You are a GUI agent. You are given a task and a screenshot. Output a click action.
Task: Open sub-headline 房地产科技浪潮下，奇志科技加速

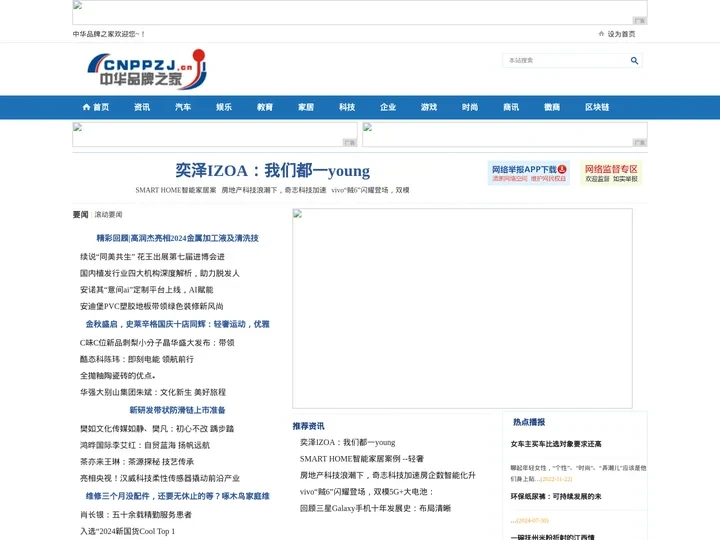click(x=274, y=190)
